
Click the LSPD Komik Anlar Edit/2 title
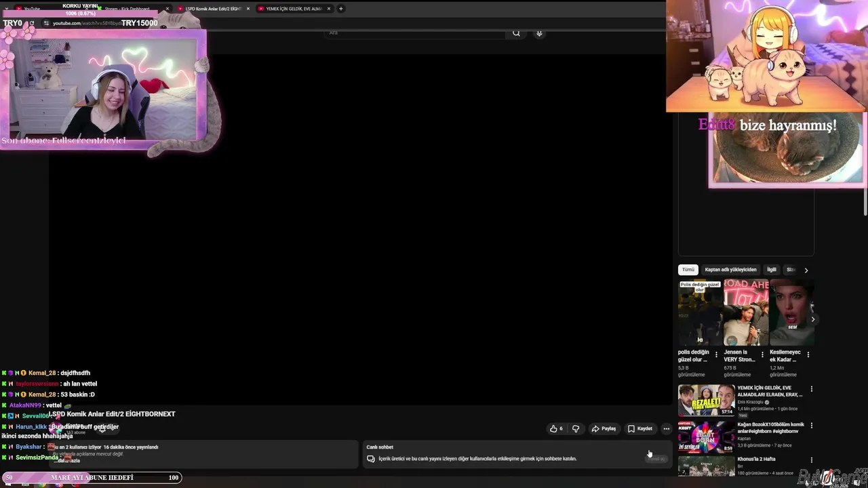[x=112, y=414]
